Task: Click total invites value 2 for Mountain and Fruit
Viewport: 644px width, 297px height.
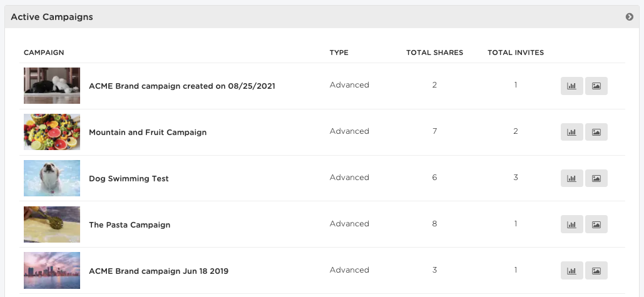Action: (x=516, y=131)
